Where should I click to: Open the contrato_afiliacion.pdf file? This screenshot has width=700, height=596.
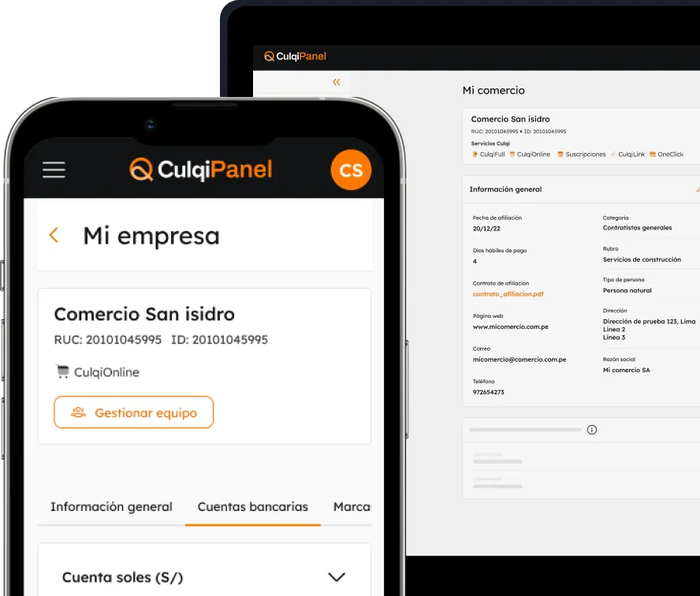508,293
